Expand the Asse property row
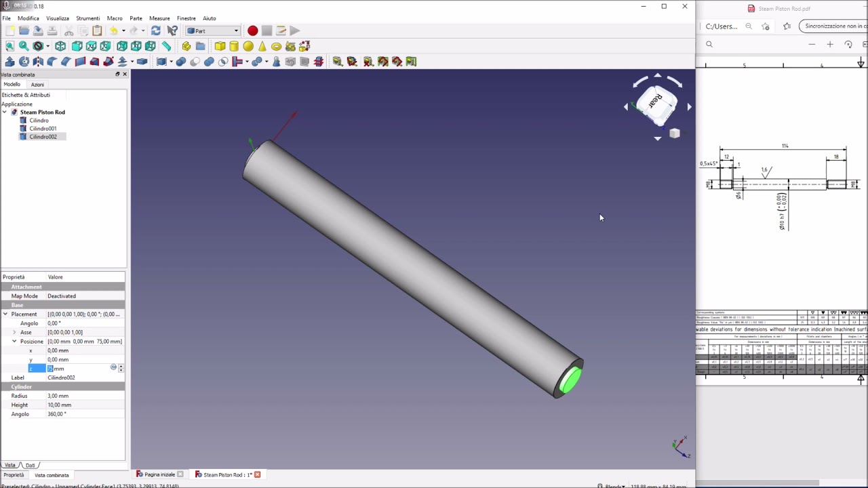The height and width of the screenshot is (488, 868). [x=14, y=333]
